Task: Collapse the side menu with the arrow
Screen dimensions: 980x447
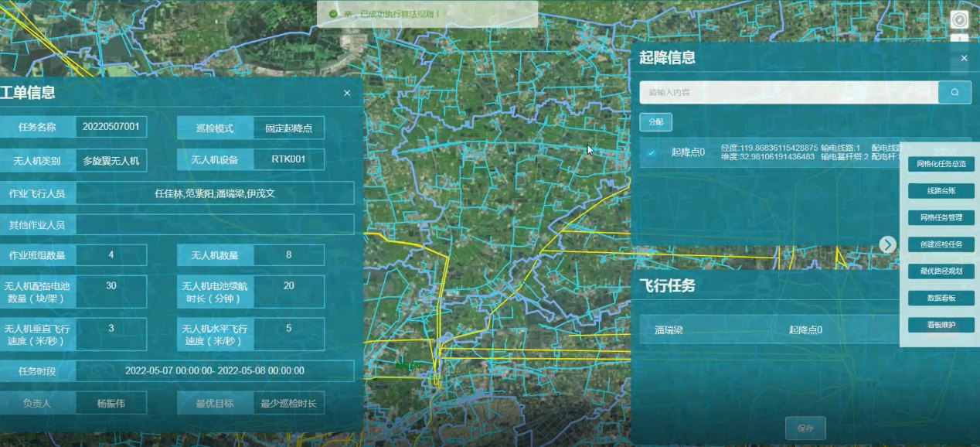Action: [887, 244]
